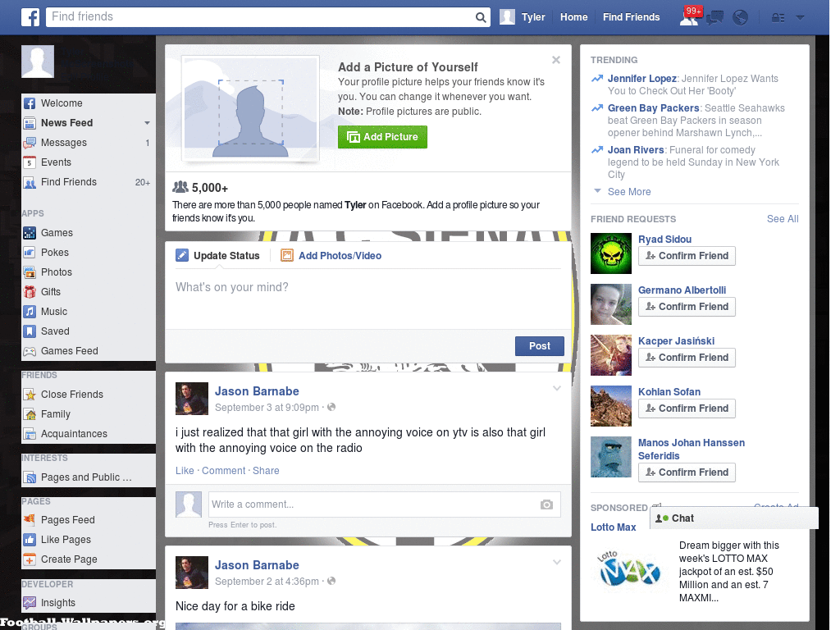Open the Lotto Max sponsored link
The width and height of the screenshot is (840, 630).
coord(614,527)
